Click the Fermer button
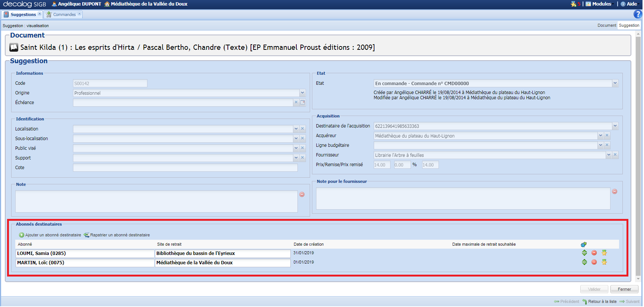The image size is (644, 307). pyautogui.click(x=624, y=289)
